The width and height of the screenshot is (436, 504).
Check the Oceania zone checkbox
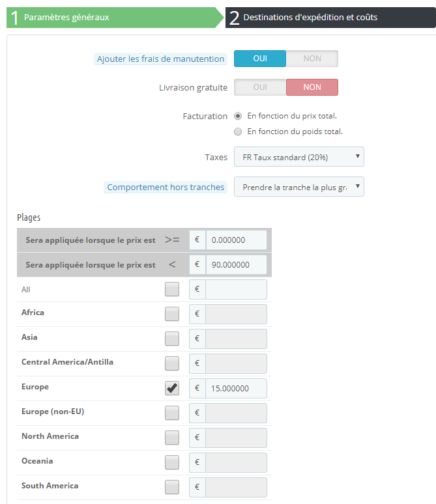point(172,462)
